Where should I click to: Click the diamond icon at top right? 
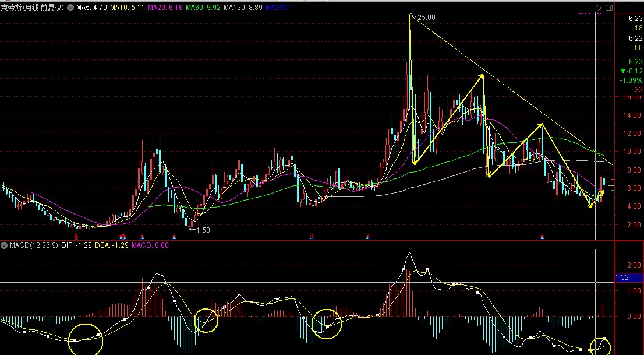599,8
